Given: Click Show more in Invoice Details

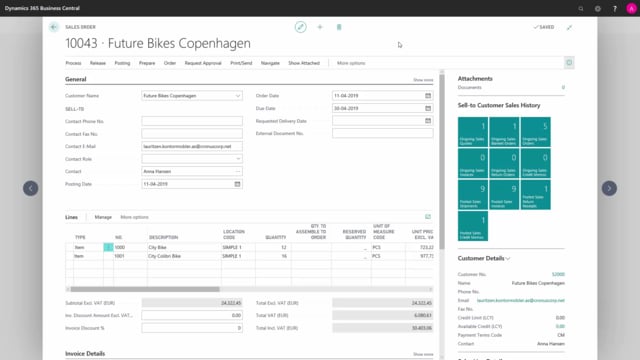Looking at the screenshot, I should tap(423, 354).
